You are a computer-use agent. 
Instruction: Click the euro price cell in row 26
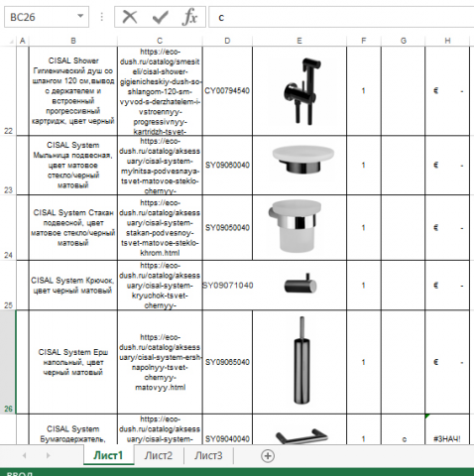pyautogui.click(x=447, y=362)
